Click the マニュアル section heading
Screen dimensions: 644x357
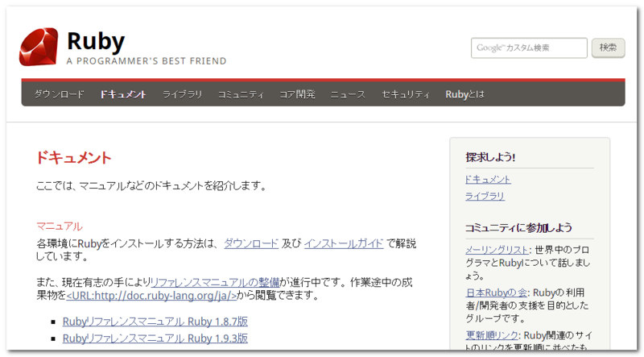tap(59, 226)
